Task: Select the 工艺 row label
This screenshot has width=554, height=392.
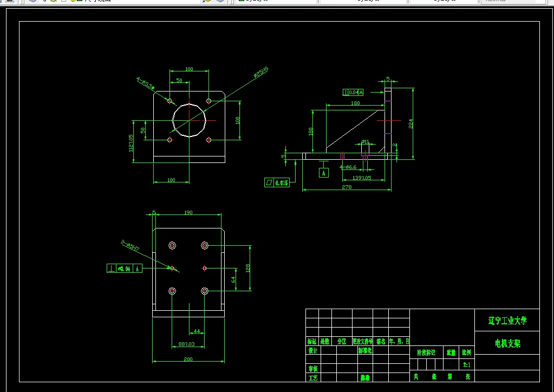Action: 313,378
